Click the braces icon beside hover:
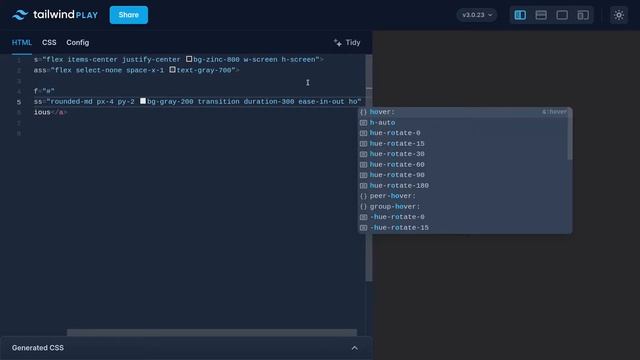640x360 pixels. [363, 112]
